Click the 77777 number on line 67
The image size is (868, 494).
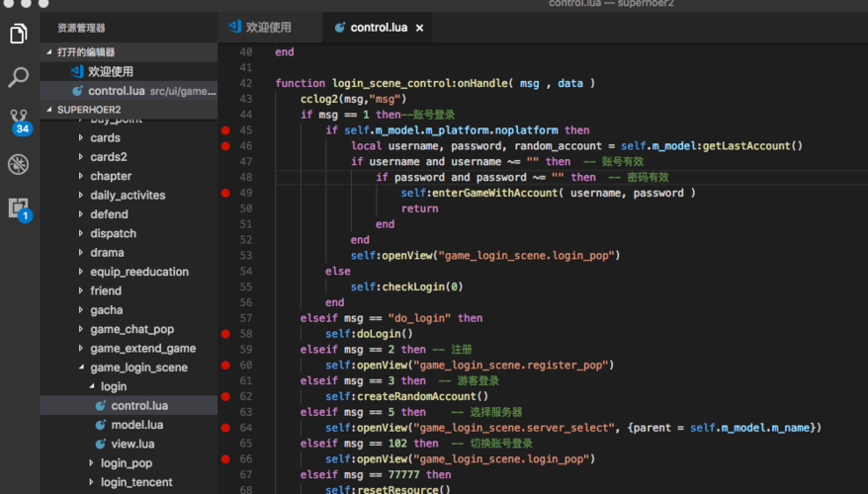point(403,474)
